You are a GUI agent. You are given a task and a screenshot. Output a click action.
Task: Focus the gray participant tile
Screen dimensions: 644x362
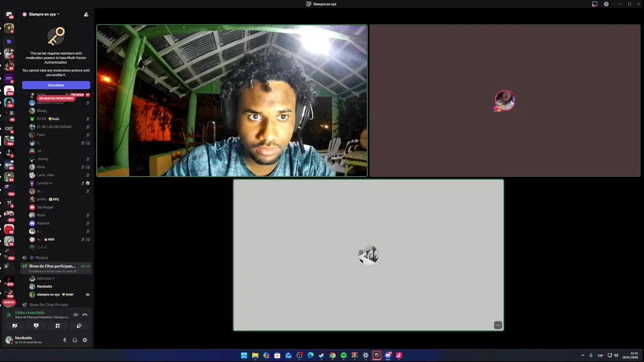(x=368, y=255)
